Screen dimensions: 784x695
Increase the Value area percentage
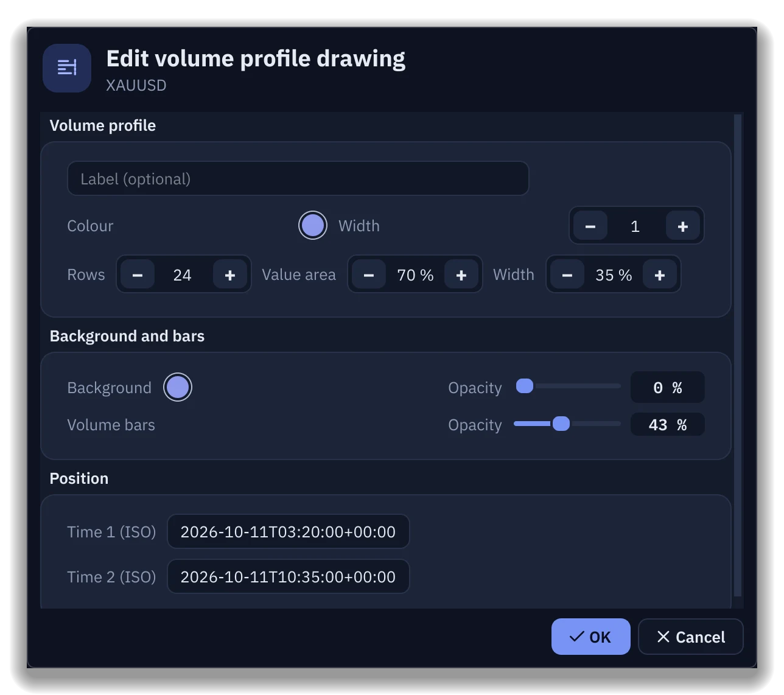(461, 275)
